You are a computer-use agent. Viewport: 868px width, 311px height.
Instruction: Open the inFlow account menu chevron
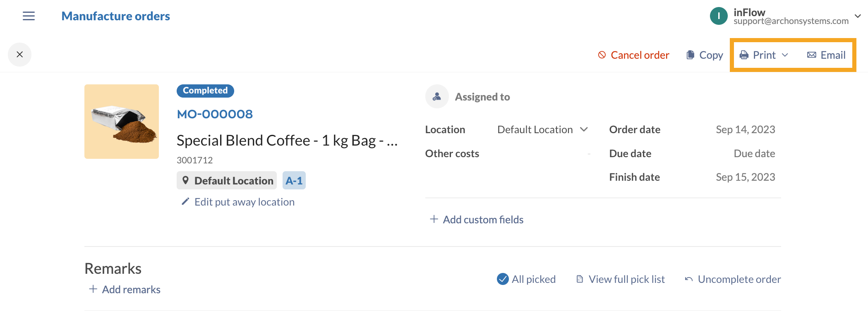[x=858, y=16]
